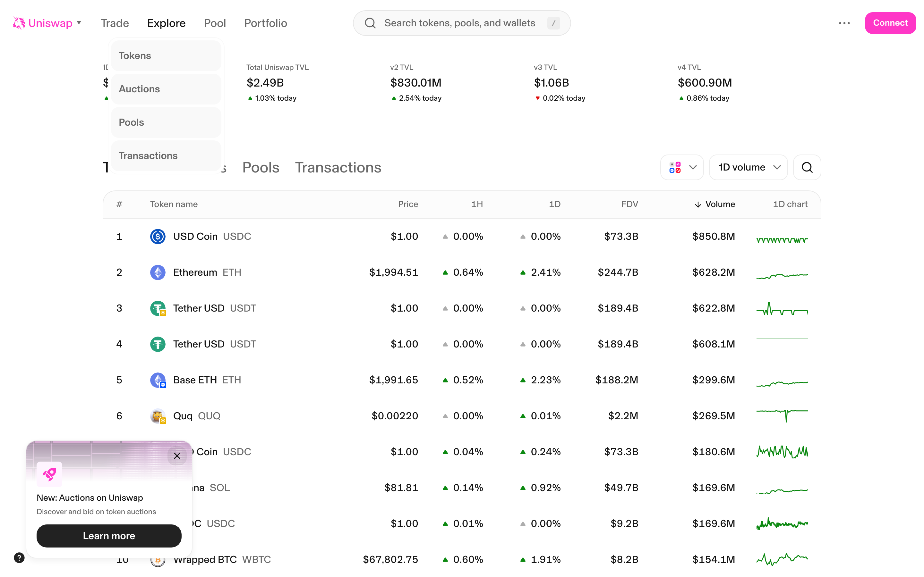Expand the Uniswap logo chevron menu
This screenshot has width=924, height=577.
click(79, 23)
